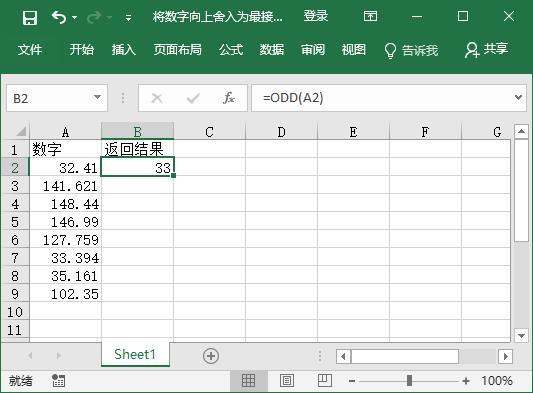The width and height of the screenshot is (533, 393).
Task: Open the undo history dropdown arrow
Action: tap(74, 17)
